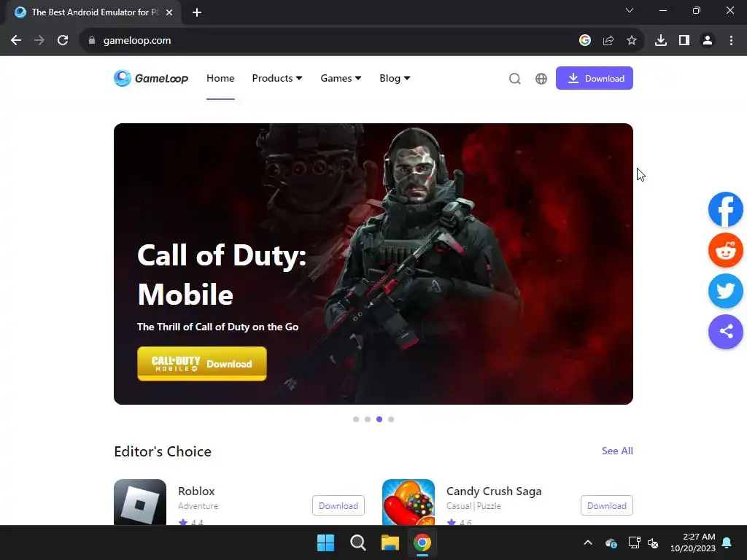Switch to the first carousel slide dot
Viewport: 747px width, 560px height.
coord(356,419)
